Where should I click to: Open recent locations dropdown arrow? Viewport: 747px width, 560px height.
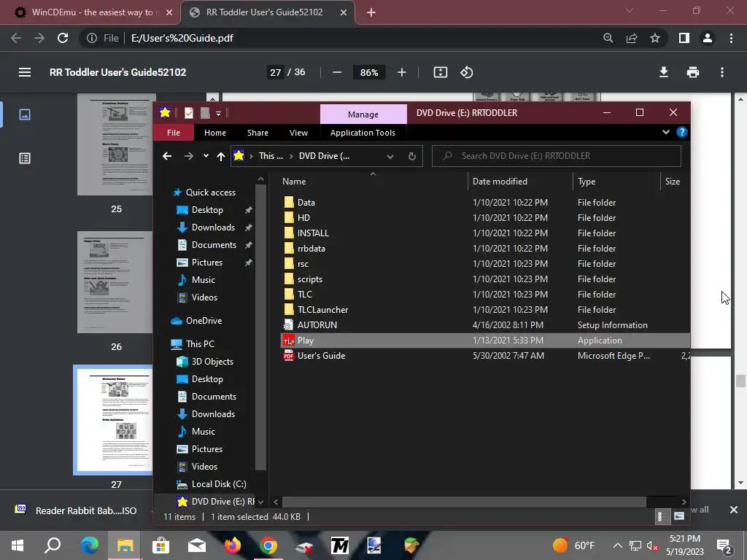coord(206,156)
